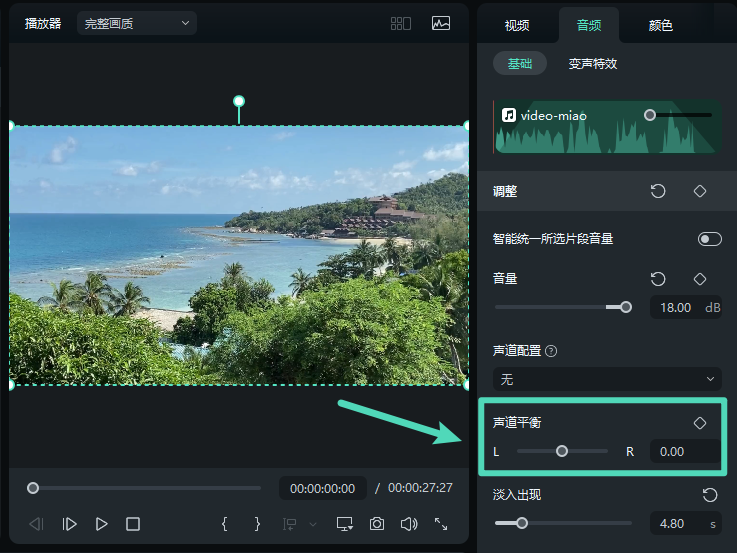Switch to the 视频 tab

[517, 25]
